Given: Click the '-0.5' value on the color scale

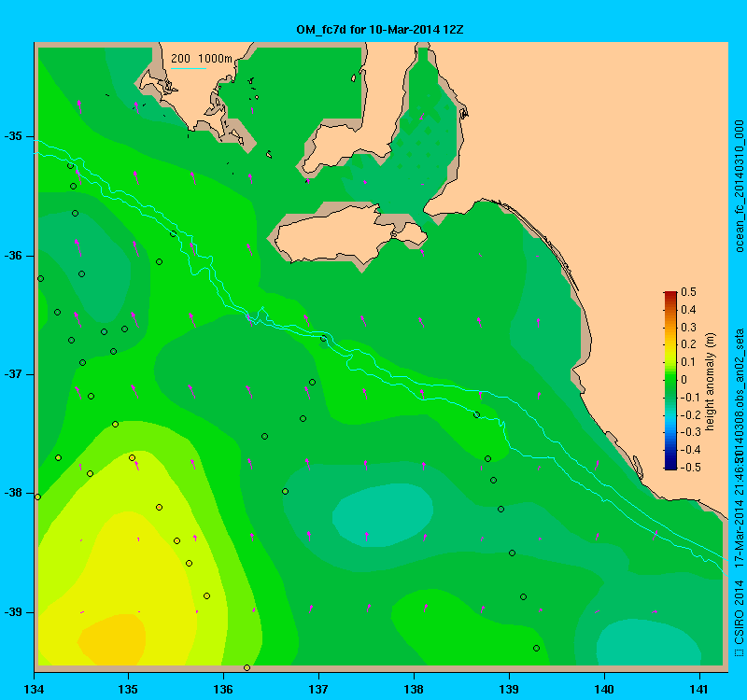Looking at the screenshot, I should [689, 468].
